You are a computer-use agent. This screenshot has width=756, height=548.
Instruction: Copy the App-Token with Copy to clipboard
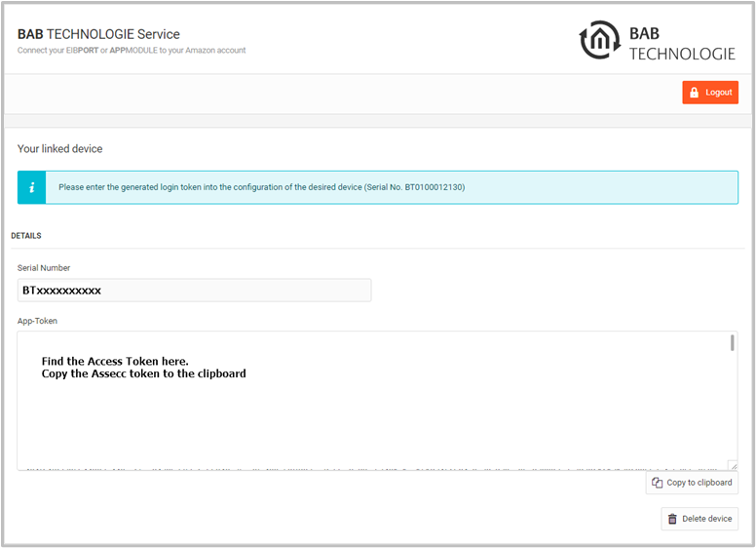tap(692, 483)
